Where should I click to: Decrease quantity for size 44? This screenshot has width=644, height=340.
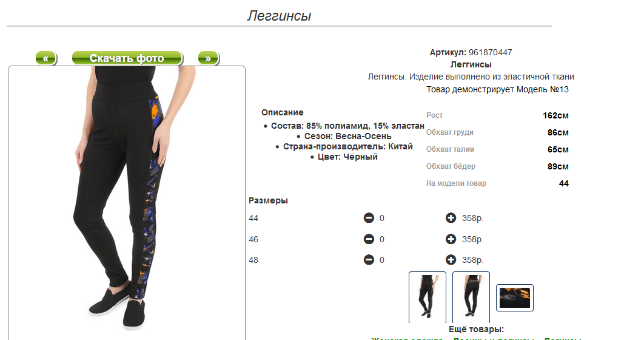[369, 218]
